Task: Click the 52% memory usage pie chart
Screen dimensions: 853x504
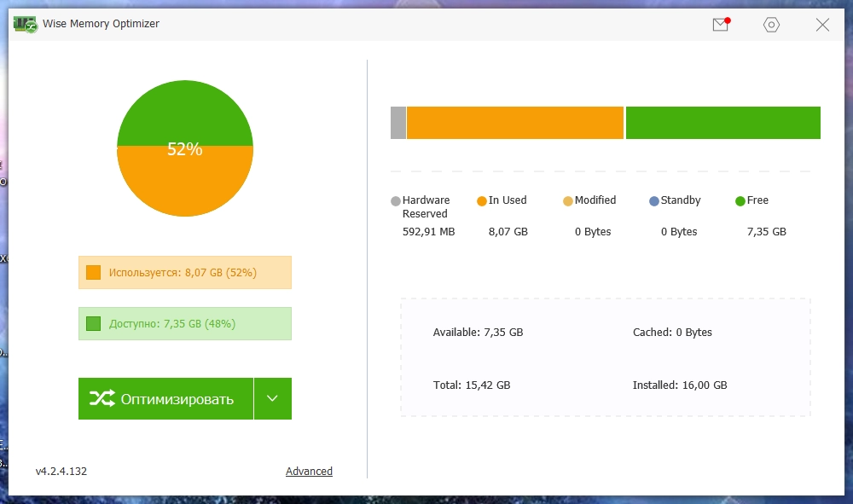Action: click(x=185, y=148)
